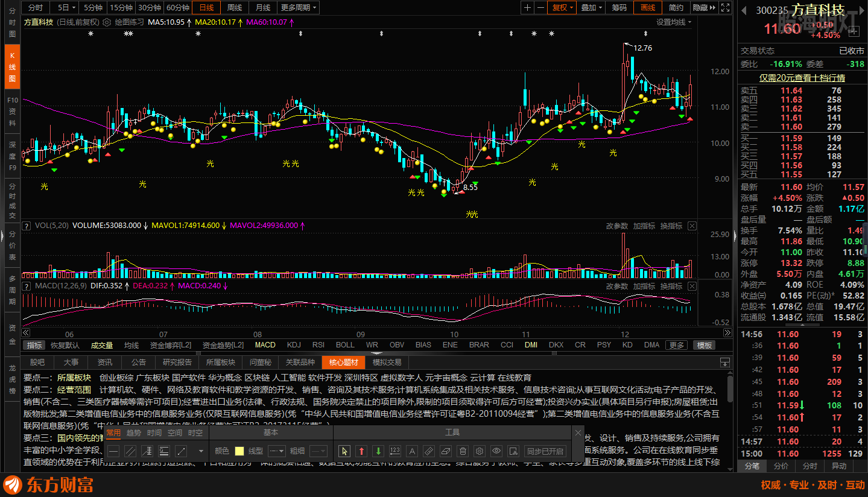Viewport: 868px width, 497px height.
Task: Click the info panel restore window icon
Action: point(725,362)
